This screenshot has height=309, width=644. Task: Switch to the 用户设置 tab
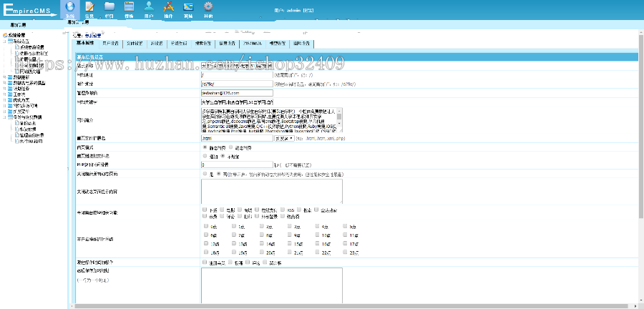(x=109, y=43)
